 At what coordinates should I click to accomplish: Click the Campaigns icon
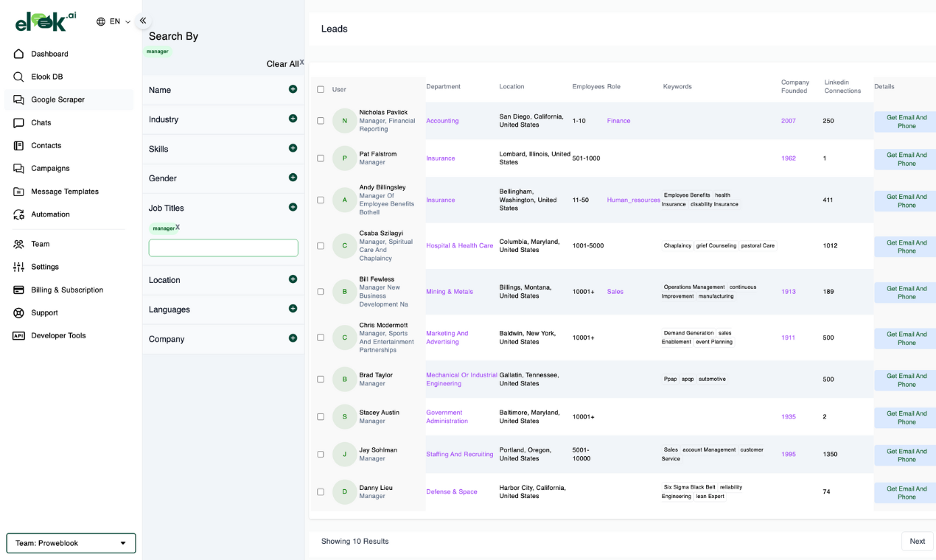point(18,168)
